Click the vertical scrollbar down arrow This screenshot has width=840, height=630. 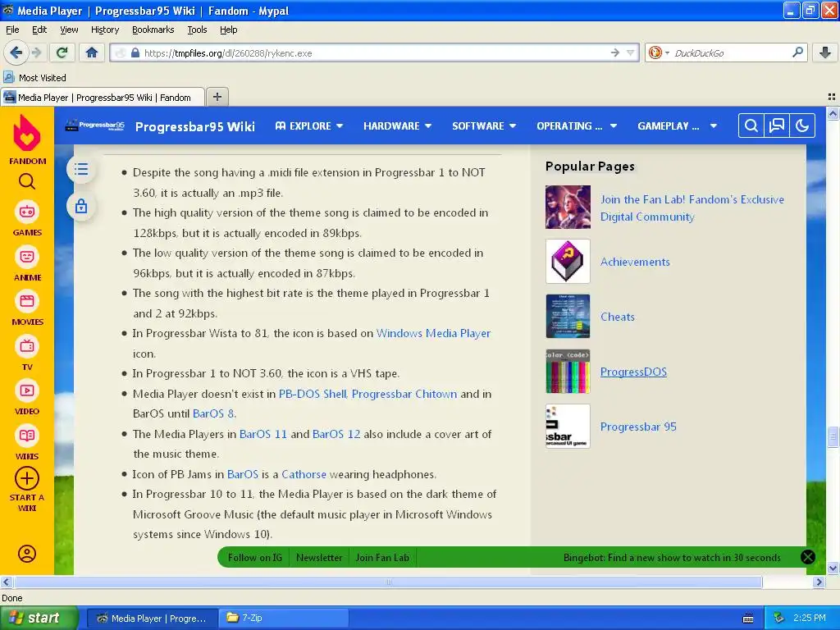tap(833, 568)
